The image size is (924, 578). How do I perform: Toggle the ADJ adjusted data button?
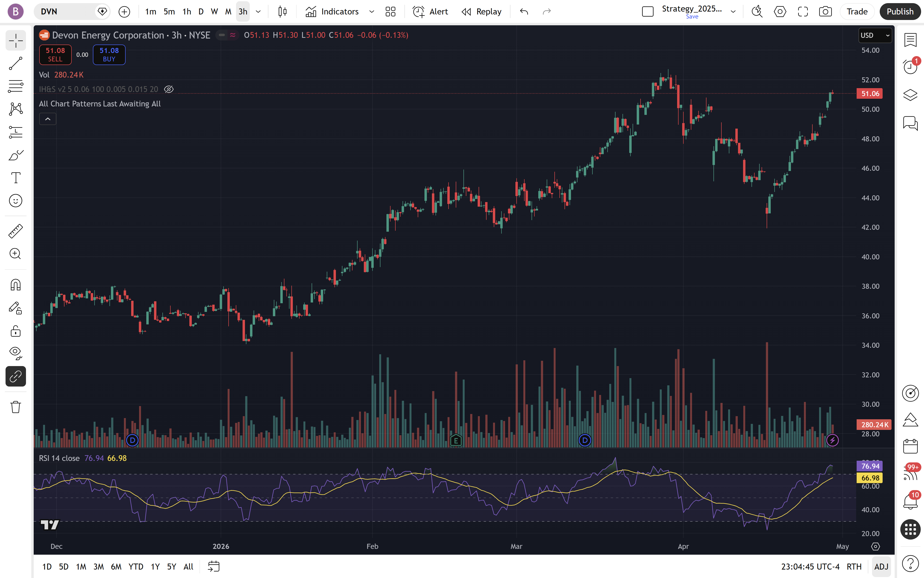click(x=881, y=566)
